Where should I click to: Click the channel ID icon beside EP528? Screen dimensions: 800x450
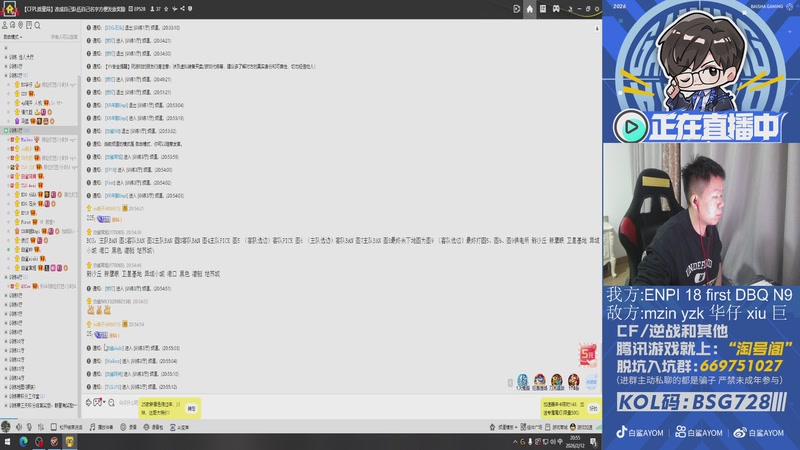tap(131, 9)
